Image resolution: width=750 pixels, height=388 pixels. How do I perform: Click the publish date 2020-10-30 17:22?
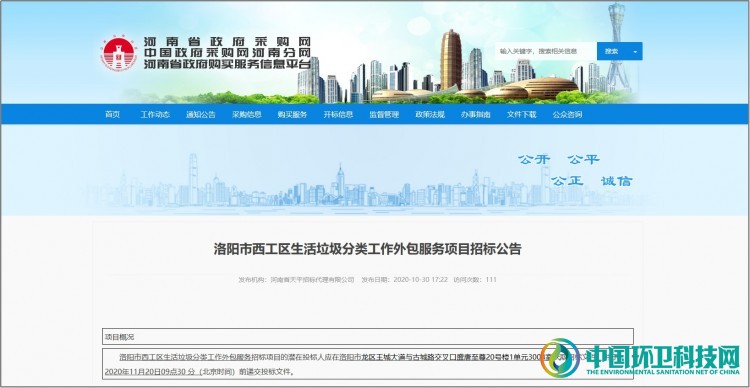(x=420, y=279)
